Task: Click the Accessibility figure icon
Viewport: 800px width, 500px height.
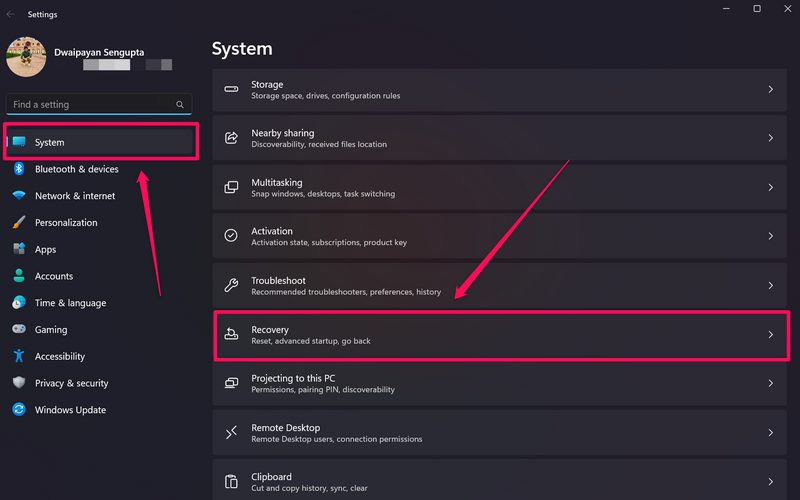Action: [x=19, y=356]
